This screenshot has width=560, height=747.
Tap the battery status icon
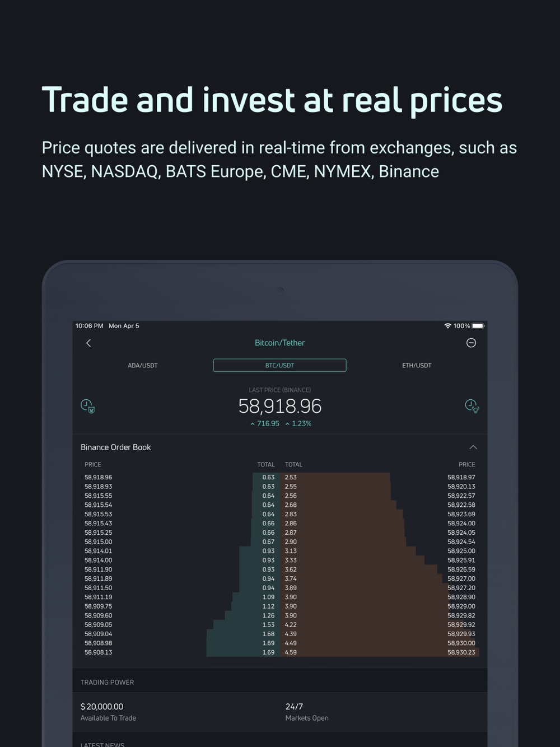coord(478,326)
